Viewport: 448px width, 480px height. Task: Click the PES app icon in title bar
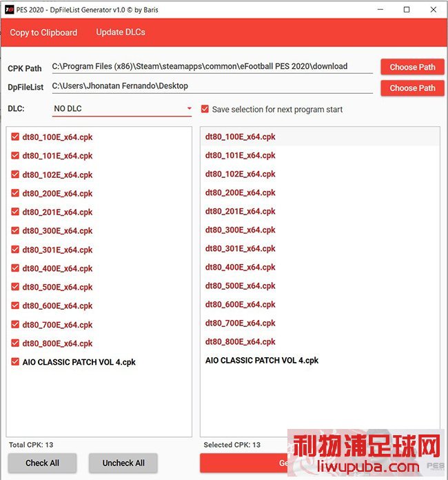[9, 10]
